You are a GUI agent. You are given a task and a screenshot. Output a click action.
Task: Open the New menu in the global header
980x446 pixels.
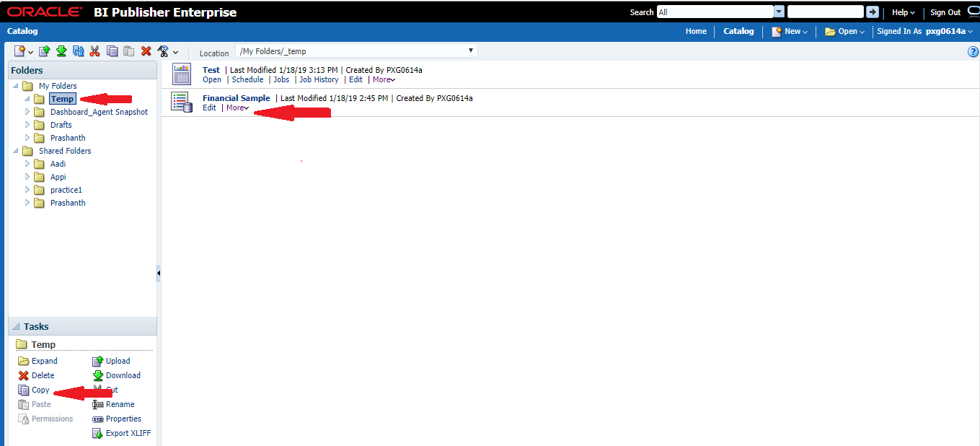[x=790, y=32]
